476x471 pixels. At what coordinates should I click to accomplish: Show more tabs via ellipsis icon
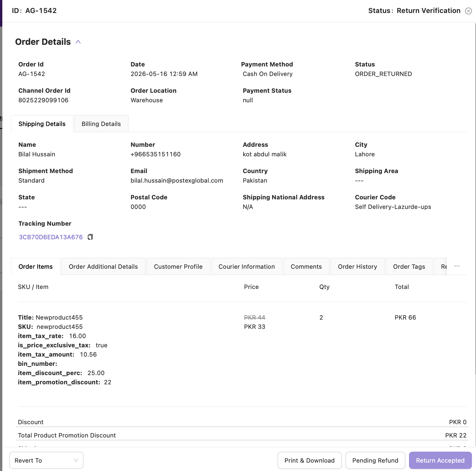457,266
